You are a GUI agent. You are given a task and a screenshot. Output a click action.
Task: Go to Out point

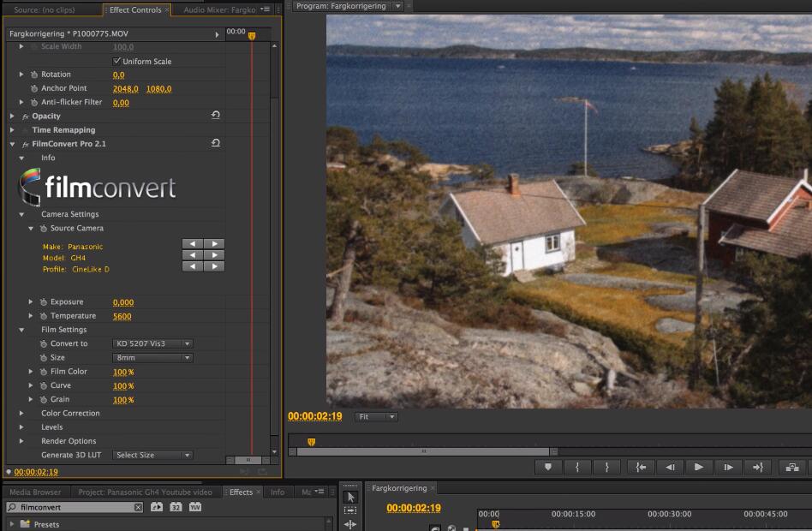pos(758,468)
